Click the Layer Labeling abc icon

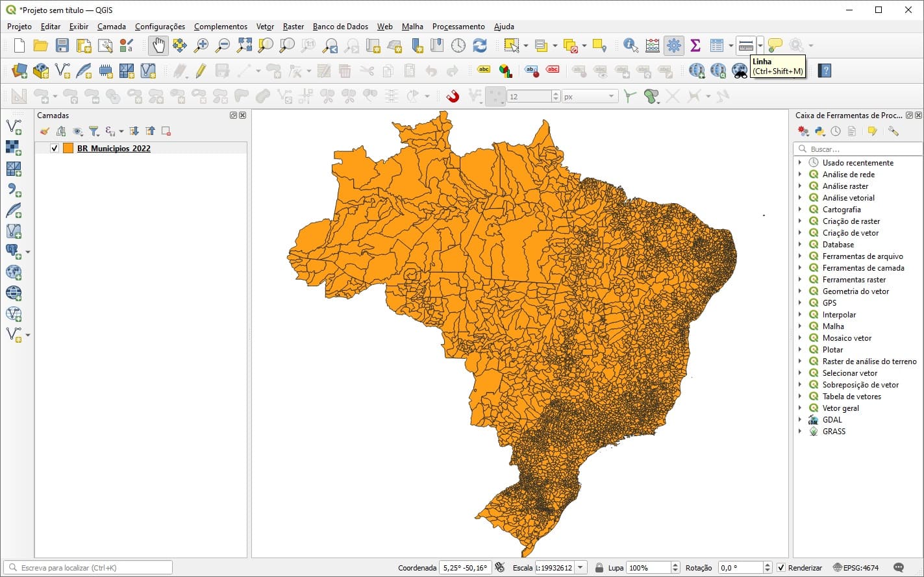(484, 70)
